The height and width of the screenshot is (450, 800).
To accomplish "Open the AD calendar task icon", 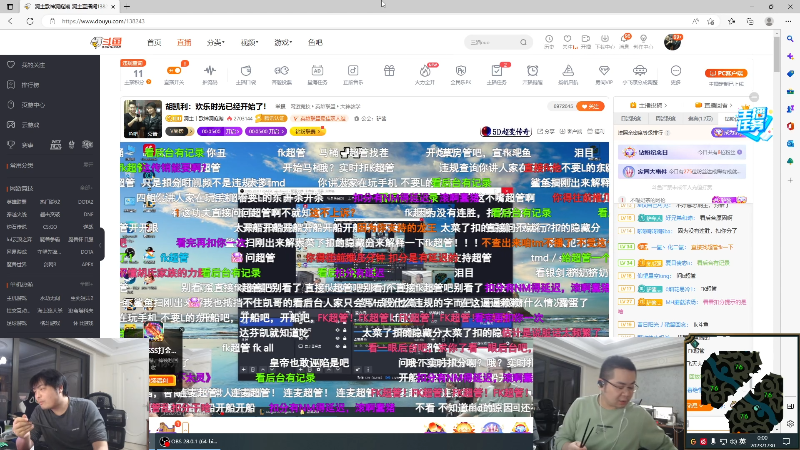I will [x=317, y=70].
